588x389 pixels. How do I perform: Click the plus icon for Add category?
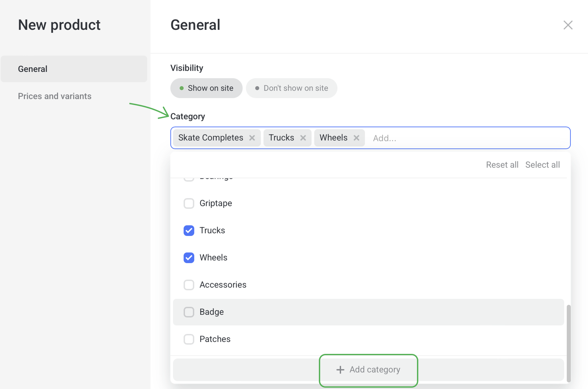click(340, 370)
